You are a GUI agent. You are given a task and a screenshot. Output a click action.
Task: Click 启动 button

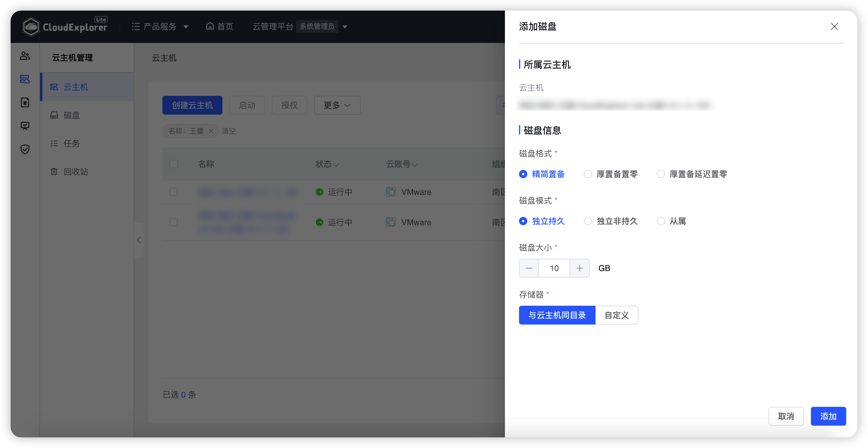click(x=247, y=105)
